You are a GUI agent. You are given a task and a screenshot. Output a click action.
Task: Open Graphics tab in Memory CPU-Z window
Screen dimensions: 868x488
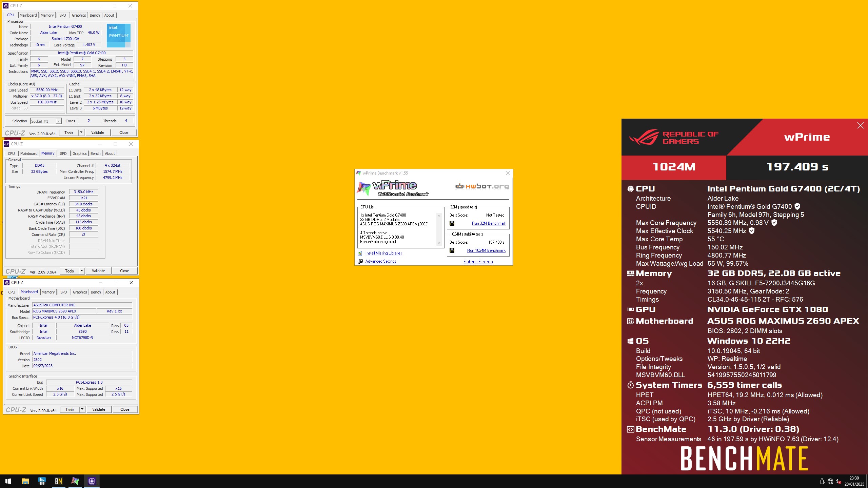pyautogui.click(x=80, y=154)
